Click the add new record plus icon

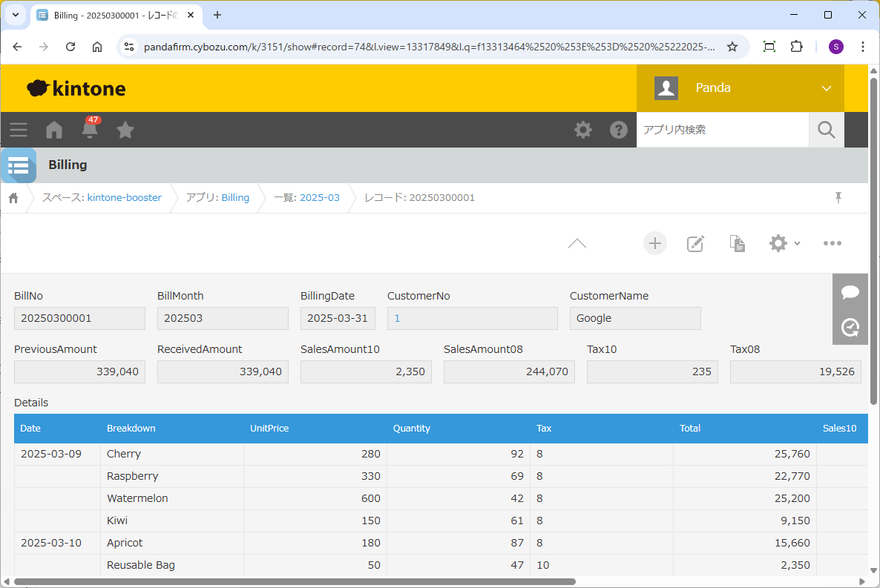[654, 243]
